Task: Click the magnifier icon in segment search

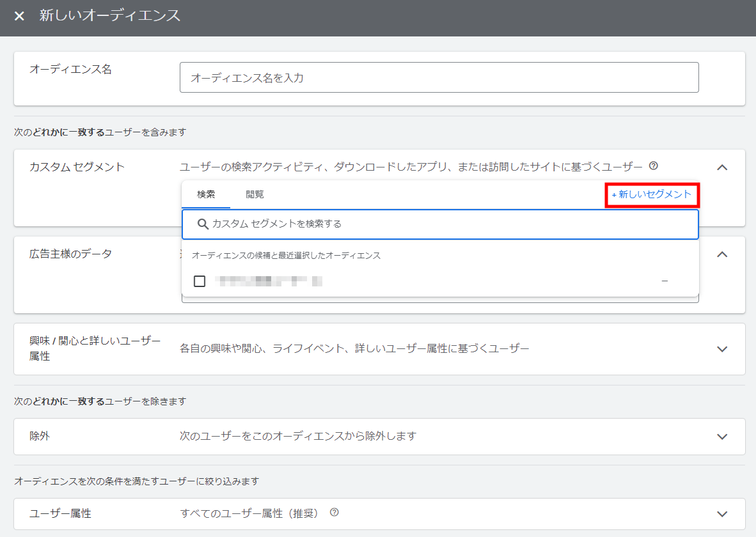Action: pyautogui.click(x=203, y=224)
